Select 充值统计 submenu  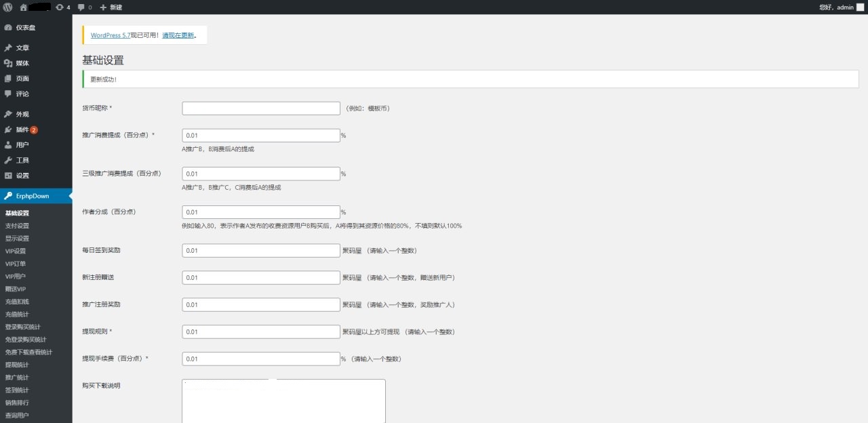coord(17,315)
